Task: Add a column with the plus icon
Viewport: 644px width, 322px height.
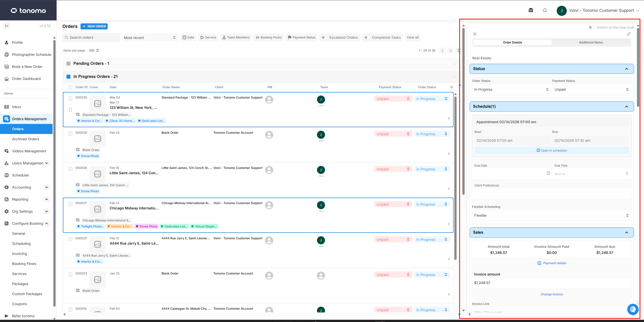Action: (x=452, y=87)
